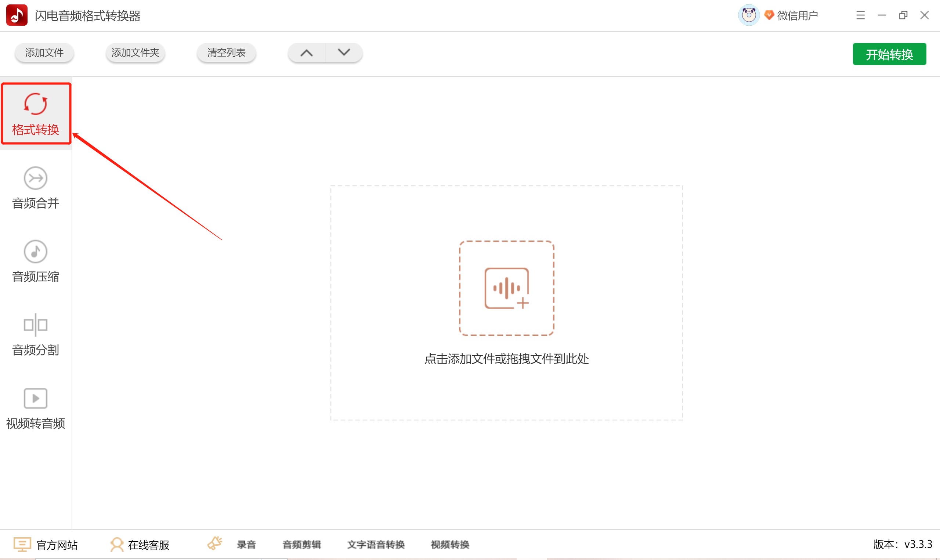Click the waveform add-file icon in drop area
The height and width of the screenshot is (560, 940).
[506, 288]
